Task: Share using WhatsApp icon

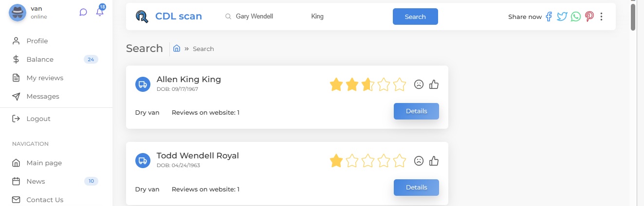Action: coord(576,17)
